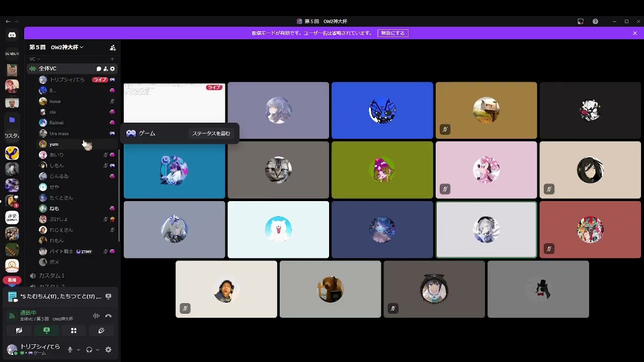Toggle microphone mute in user panel
The image size is (644, 362).
point(70,349)
